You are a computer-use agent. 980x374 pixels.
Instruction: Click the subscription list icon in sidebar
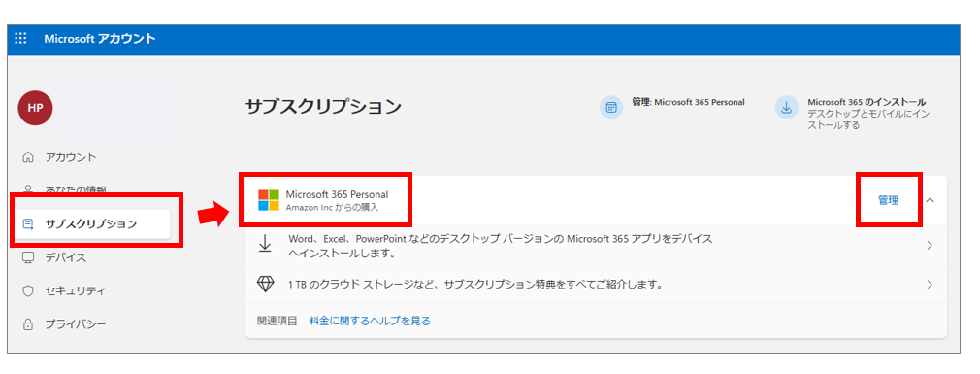(28, 223)
